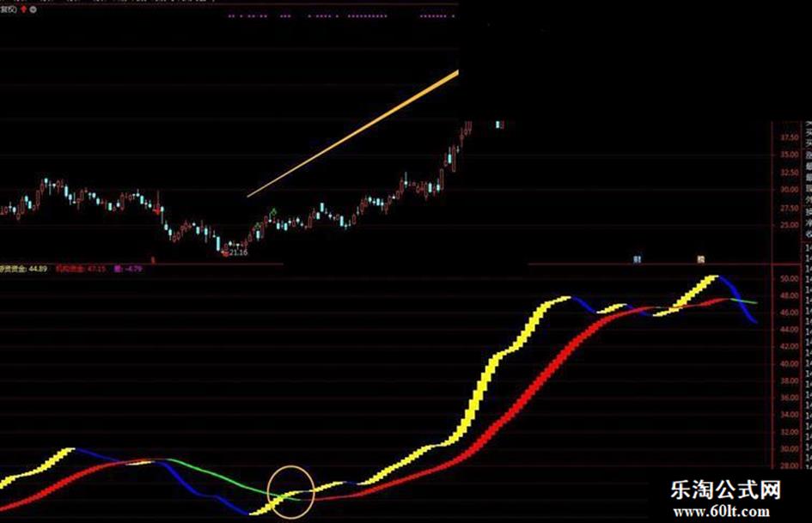Click the red indicator value 47.15
This screenshot has width=812, height=523.
pyautogui.click(x=97, y=269)
